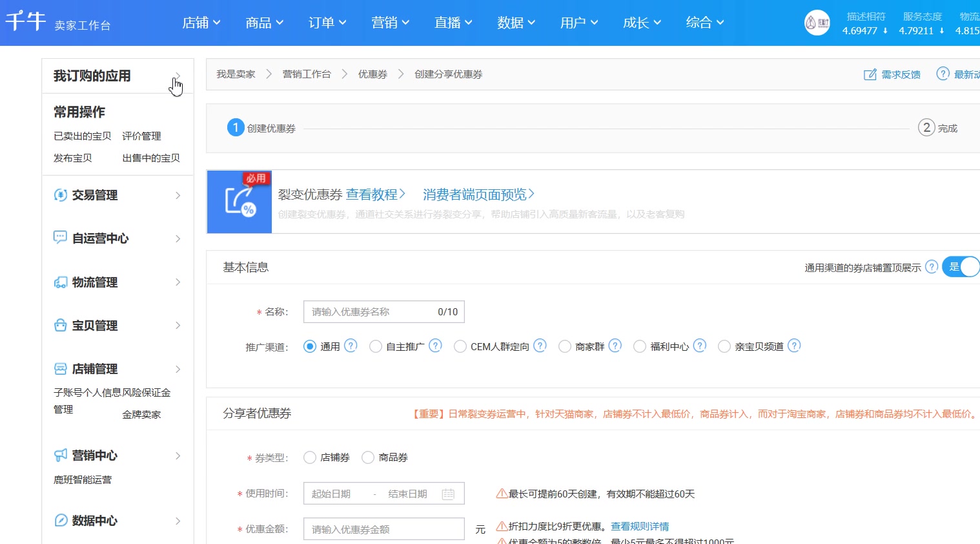
Task: Open 查看规则详情 link
Action: pos(640,527)
